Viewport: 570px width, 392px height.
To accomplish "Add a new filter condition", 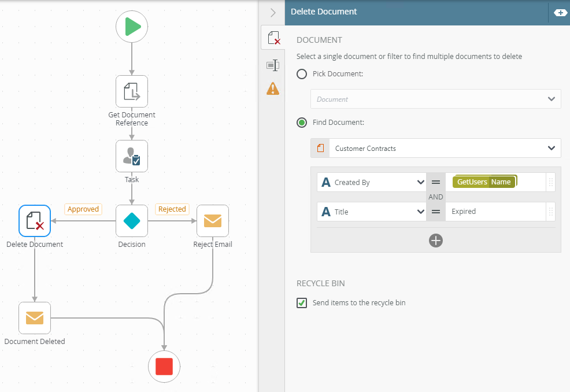I will (436, 241).
